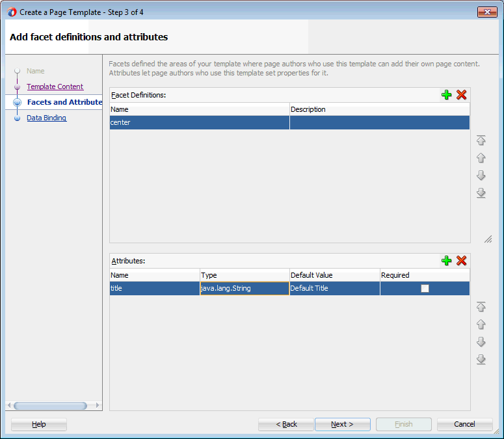Click the Help button
The height and width of the screenshot is (439, 504).
pos(39,424)
